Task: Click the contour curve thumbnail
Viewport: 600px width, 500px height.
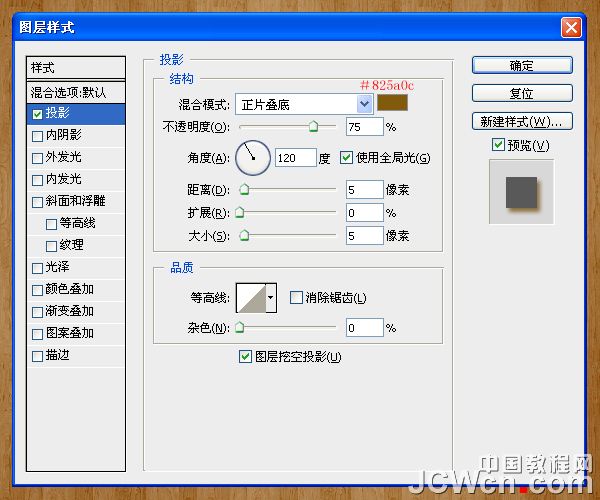Action: pos(251,298)
